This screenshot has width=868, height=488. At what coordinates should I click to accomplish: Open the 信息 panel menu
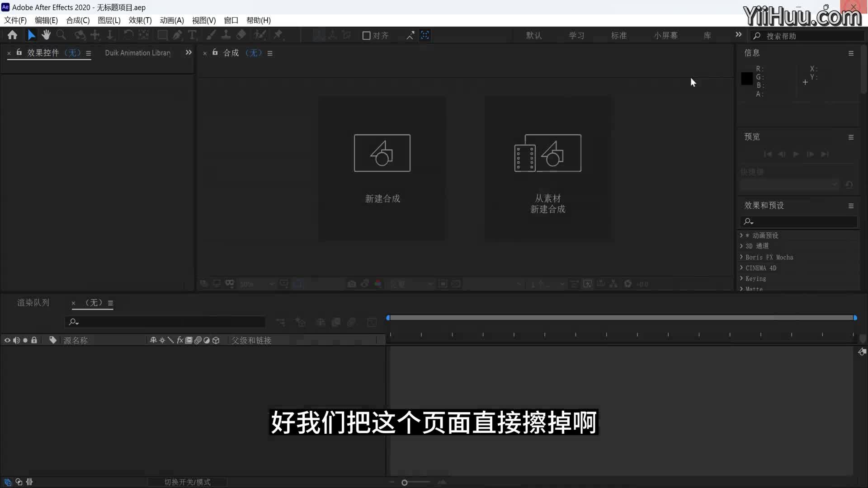click(851, 53)
